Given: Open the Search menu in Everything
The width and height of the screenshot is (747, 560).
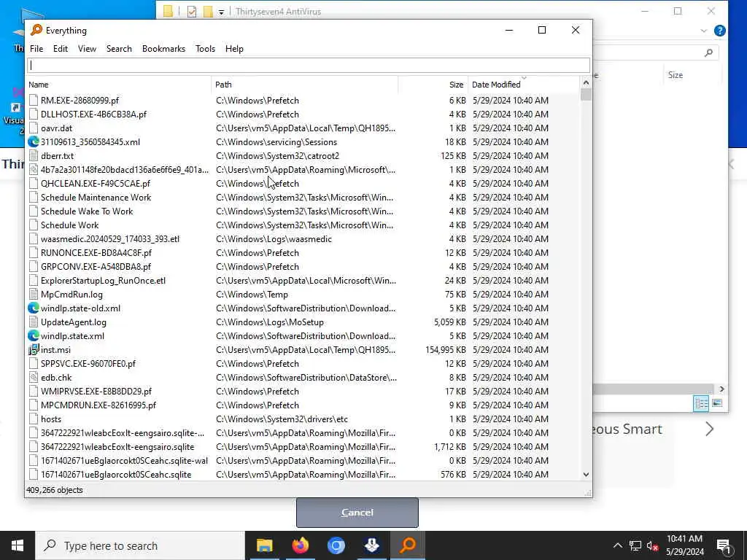Looking at the screenshot, I should coord(119,49).
